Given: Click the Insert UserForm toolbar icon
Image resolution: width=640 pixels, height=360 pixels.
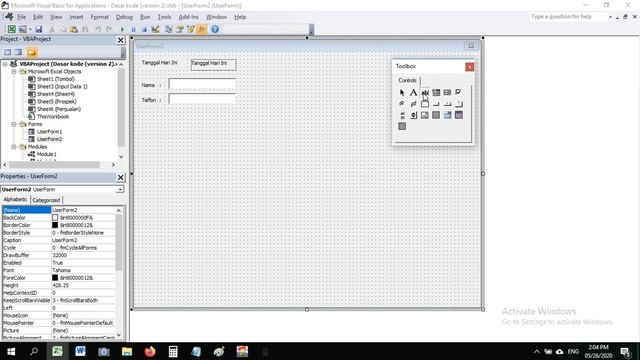Looking at the screenshot, I should tap(22, 29).
